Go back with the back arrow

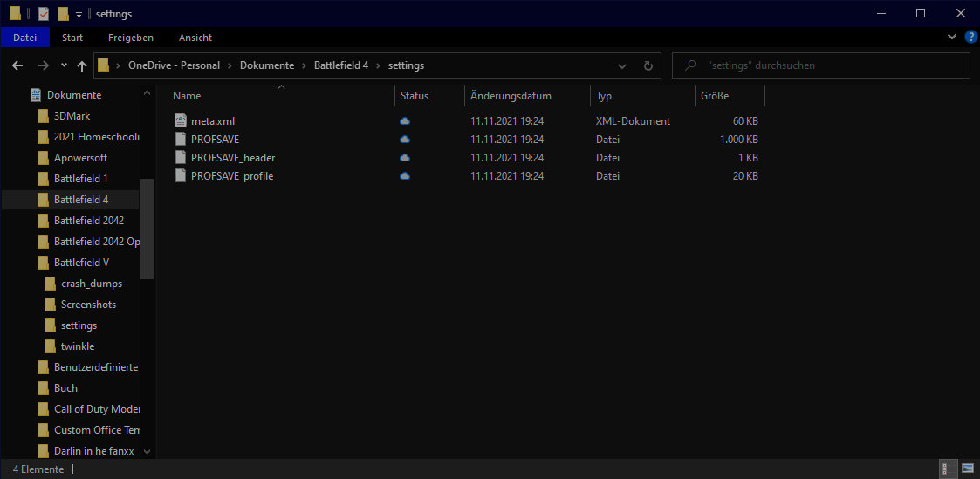(17, 65)
